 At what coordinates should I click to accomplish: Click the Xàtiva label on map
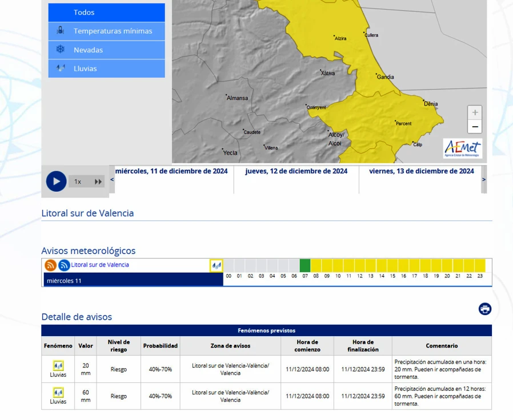327,73
